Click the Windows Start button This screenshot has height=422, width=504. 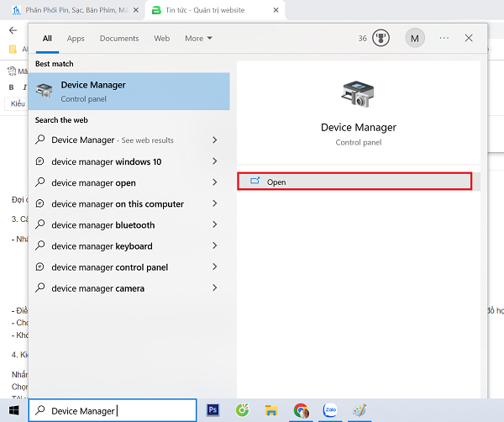[x=13, y=410]
